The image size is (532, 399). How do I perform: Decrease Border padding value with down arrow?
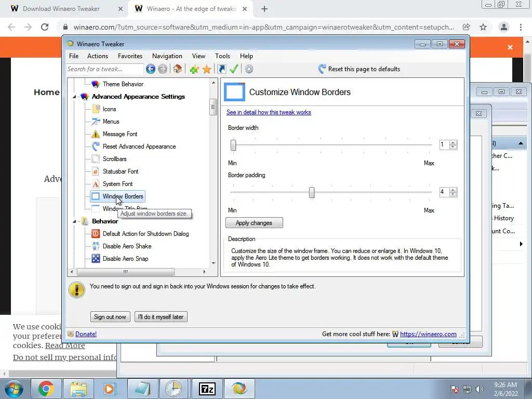[453, 194]
